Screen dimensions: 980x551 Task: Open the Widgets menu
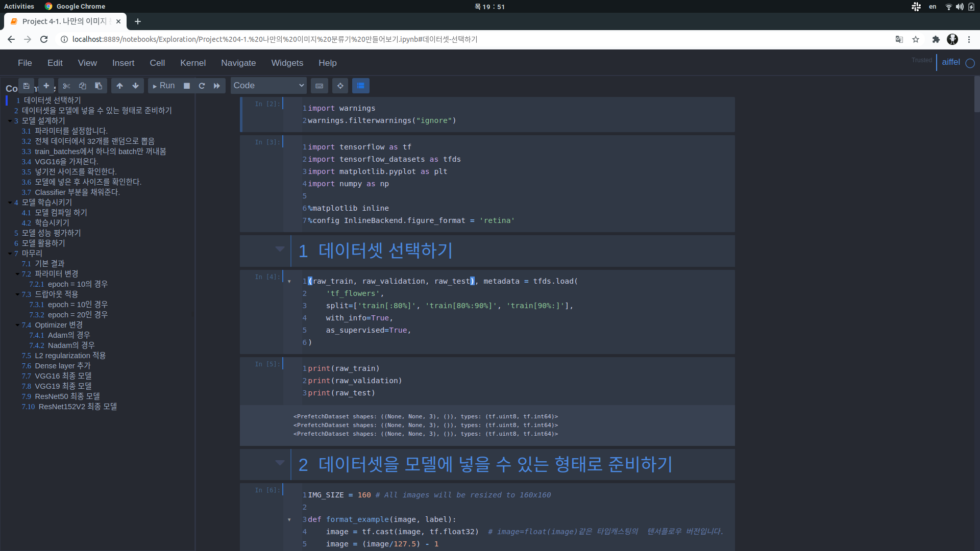(287, 63)
